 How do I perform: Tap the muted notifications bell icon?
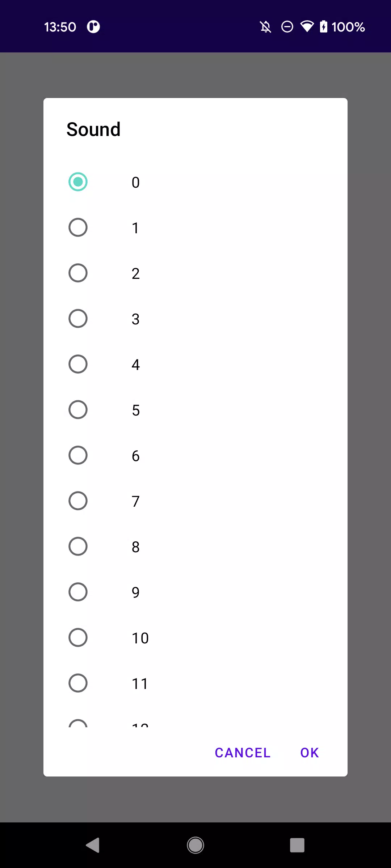pos(265,27)
